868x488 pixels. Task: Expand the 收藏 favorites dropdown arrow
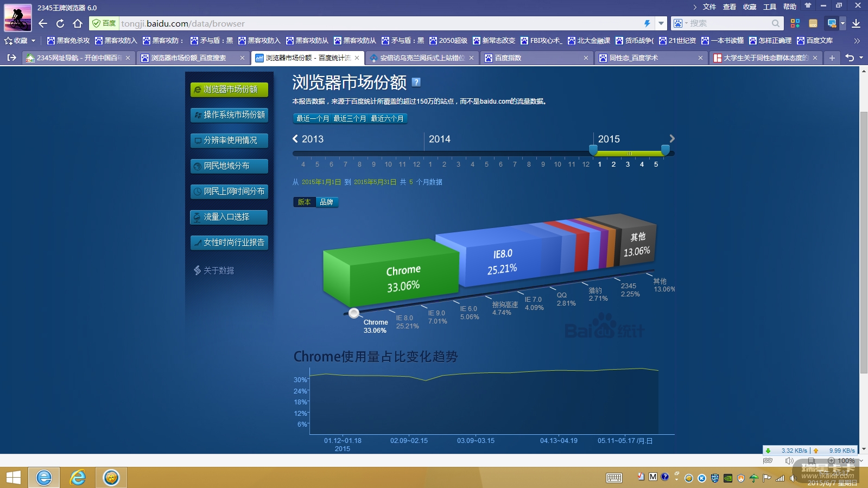[x=33, y=41]
